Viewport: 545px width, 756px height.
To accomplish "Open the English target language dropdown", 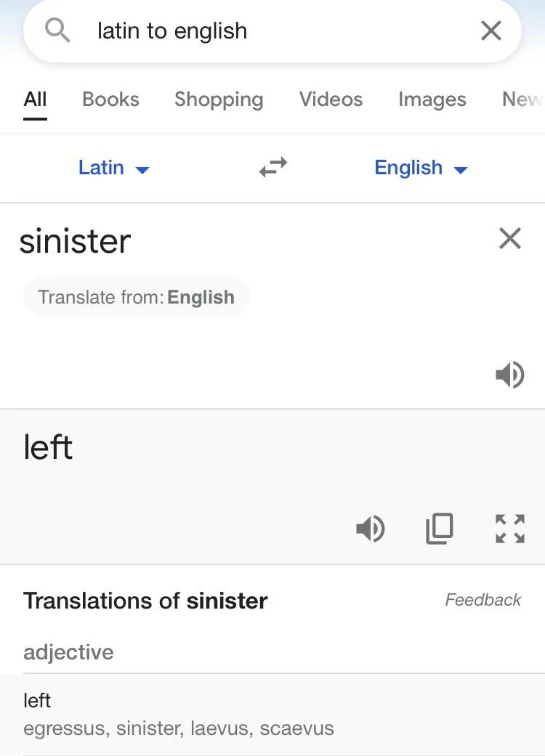I will click(x=421, y=168).
